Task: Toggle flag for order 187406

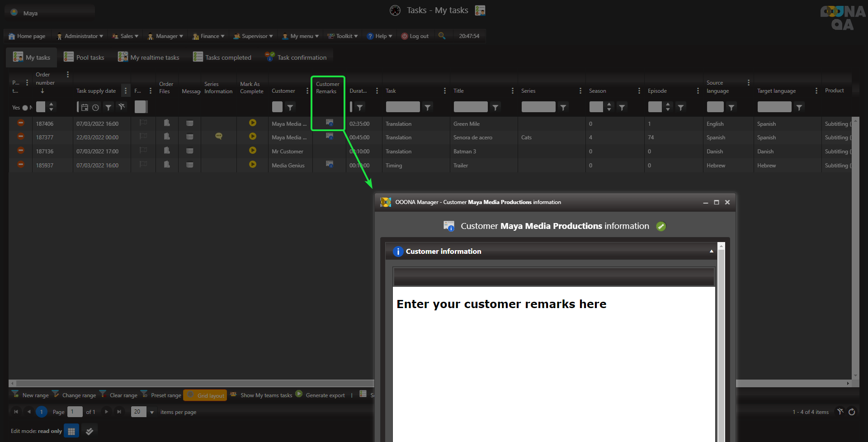Action: click(x=143, y=123)
